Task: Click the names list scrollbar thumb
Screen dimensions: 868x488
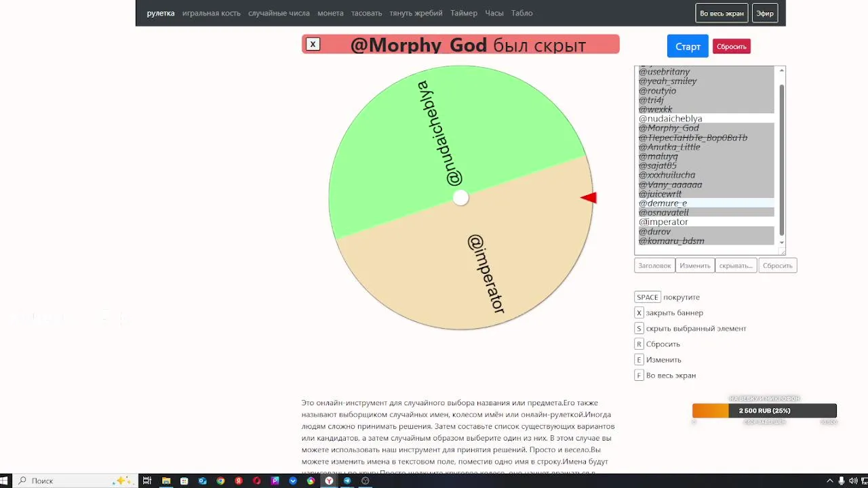Action: pos(781,160)
